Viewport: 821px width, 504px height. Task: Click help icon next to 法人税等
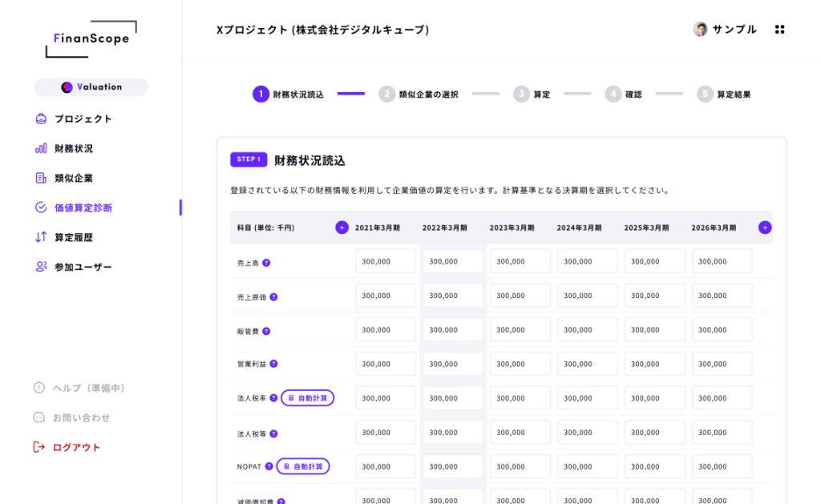(273, 433)
